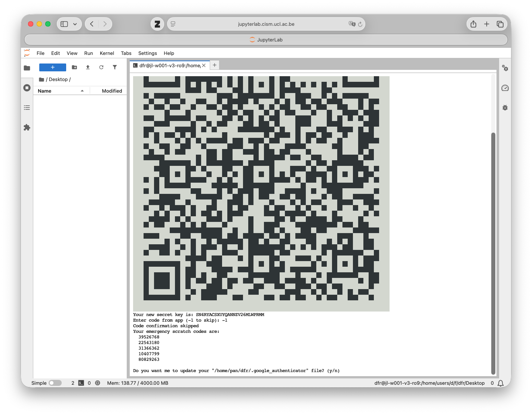Open the Debugger bug icon panel
Screen dimensions: 532x415
(505, 108)
